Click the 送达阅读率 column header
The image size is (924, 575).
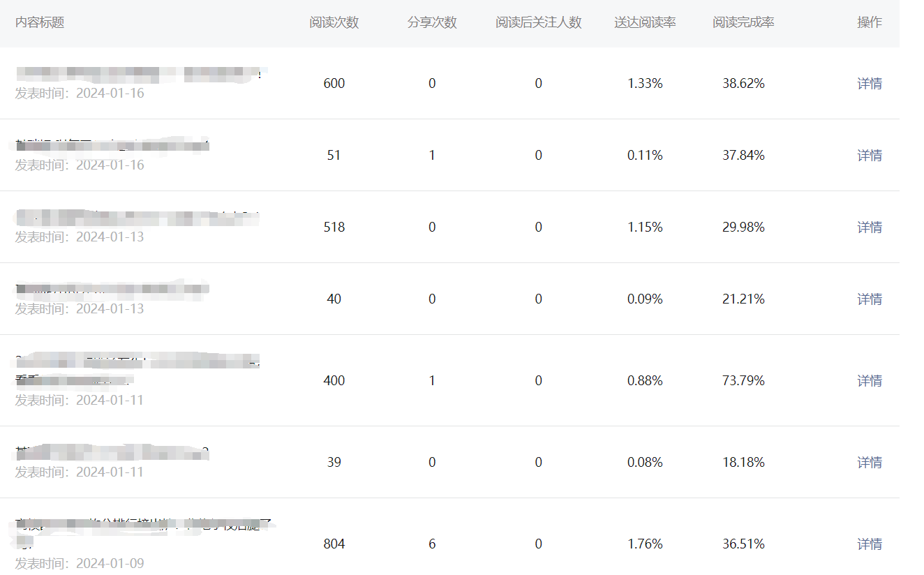coord(645,22)
